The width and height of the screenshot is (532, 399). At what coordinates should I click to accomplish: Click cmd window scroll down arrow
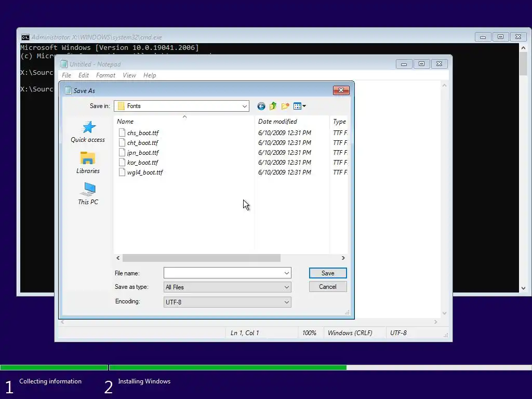[523, 288]
